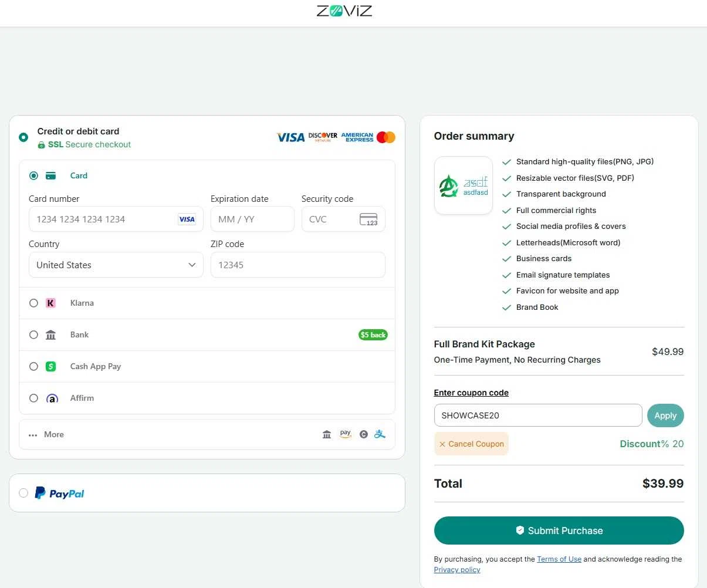This screenshot has width=707, height=588.
Task: Focus the Security code CVC field
Action: (x=343, y=219)
